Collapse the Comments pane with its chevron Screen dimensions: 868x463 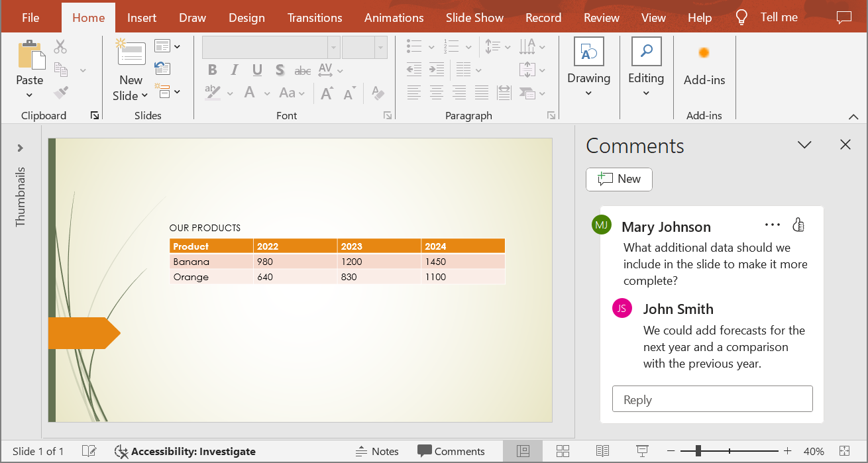tap(804, 144)
